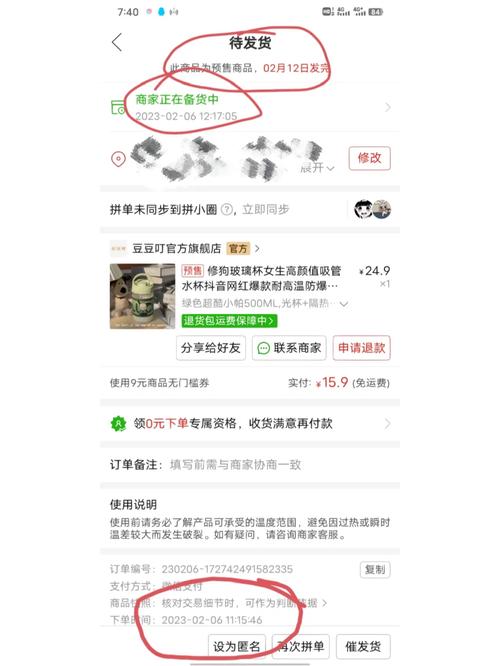Tap the green 0元下单 badge icon
Screen dimensions: 500x666
(x=119, y=423)
